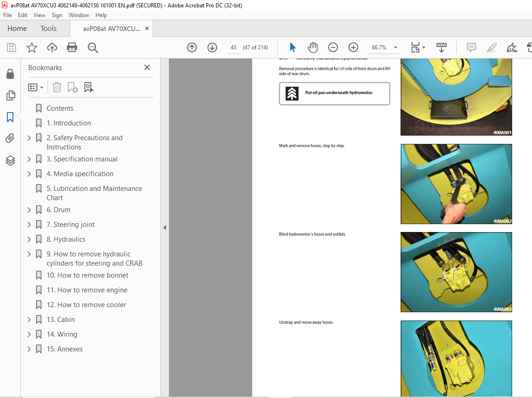The height and width of the screenshot is (398, 532).
Task: Expand 2. Safety Precautions and Instructions bookmark
Action: [29, 138]
